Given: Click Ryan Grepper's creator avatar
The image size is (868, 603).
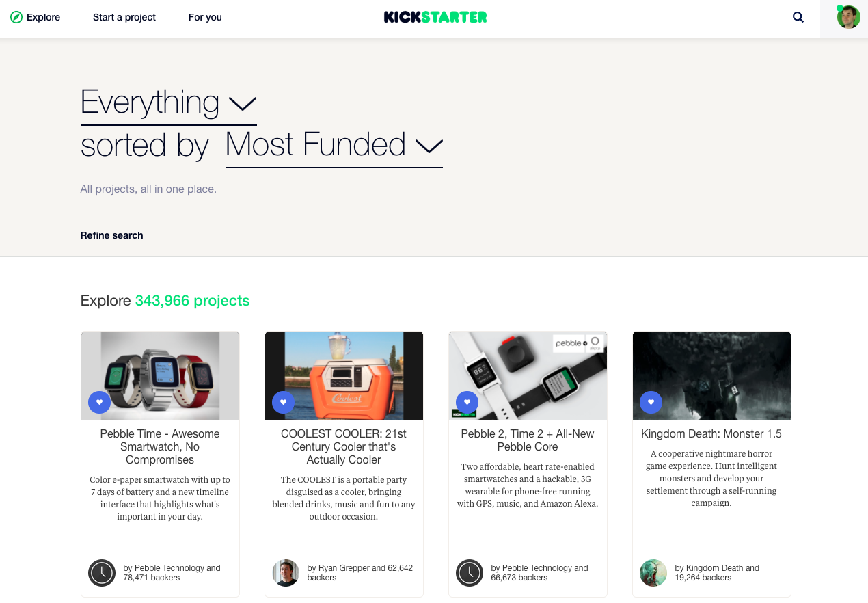Looking at the screenshot, I should tap(286, 573).
